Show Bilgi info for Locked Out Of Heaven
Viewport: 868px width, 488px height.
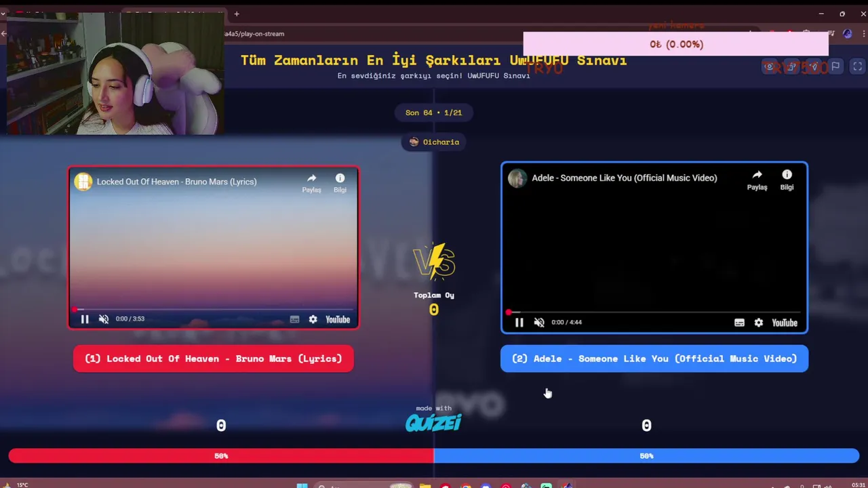[x=340, y=183]
